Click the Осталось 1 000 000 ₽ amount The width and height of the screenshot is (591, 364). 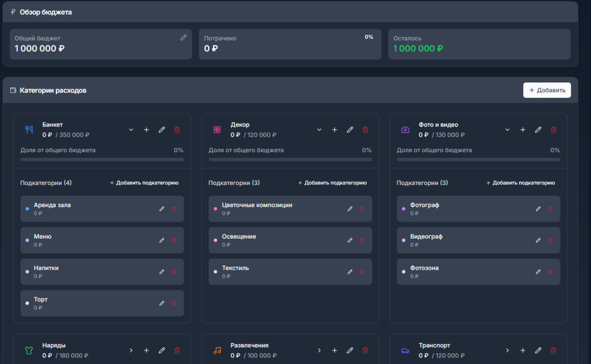418,48
